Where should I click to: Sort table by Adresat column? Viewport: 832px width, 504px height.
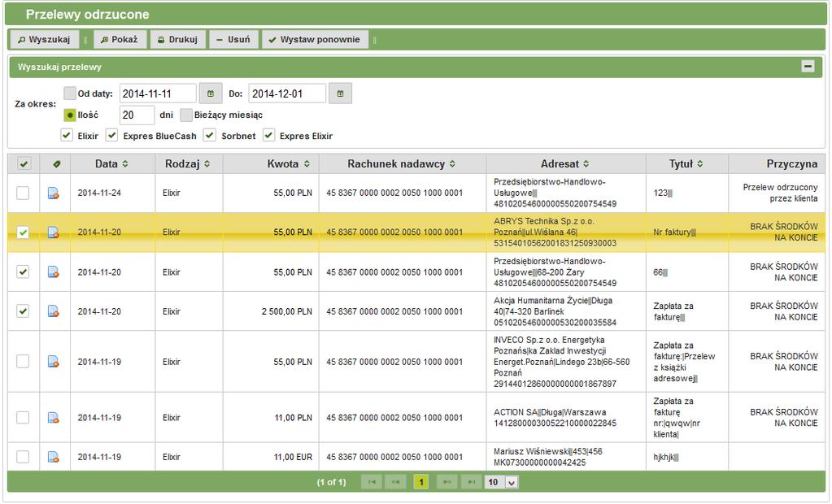coord(565,164)
